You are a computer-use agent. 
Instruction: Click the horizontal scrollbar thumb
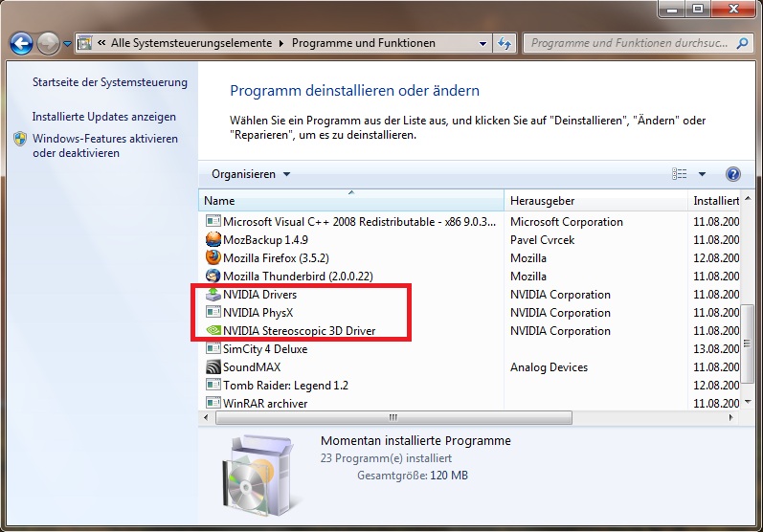coord(393,417)
